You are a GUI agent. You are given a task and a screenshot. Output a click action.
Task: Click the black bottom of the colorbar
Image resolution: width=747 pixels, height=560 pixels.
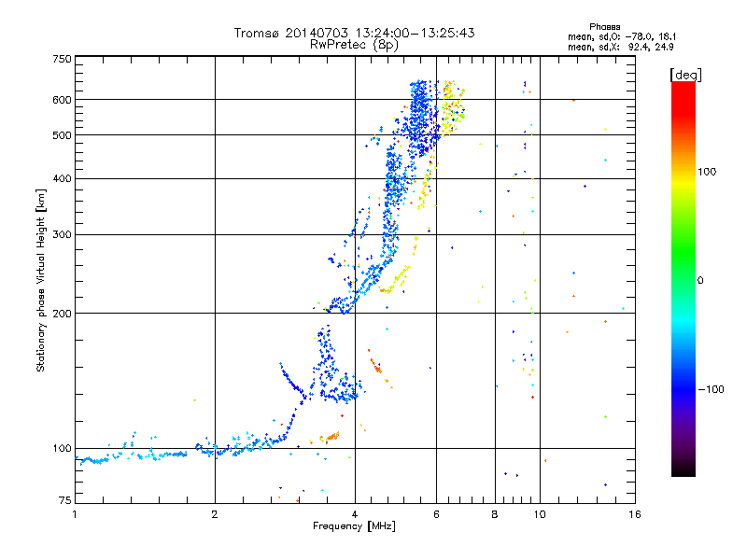click(684, 469)
